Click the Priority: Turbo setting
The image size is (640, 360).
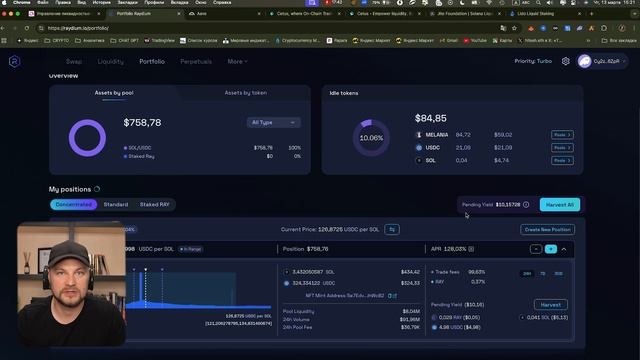click(533, 61)
